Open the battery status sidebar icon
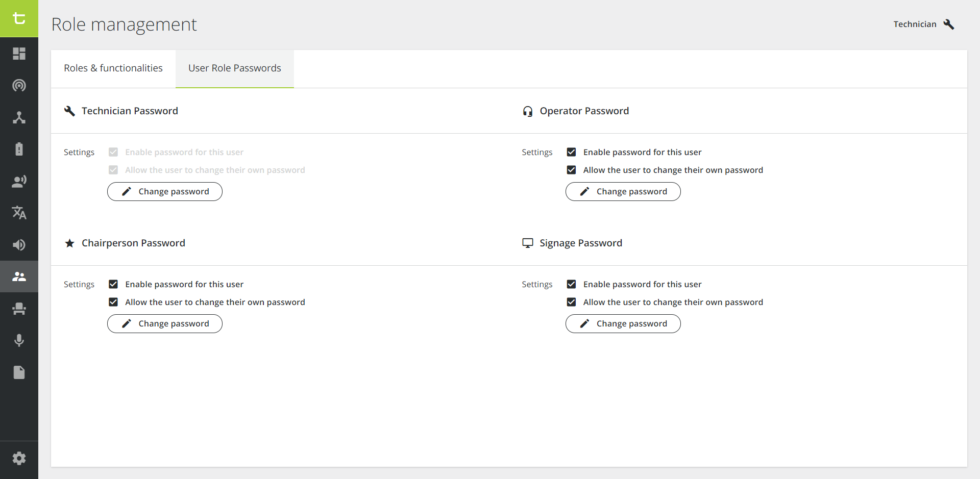The image size is (980, 479). coord(19,149)
